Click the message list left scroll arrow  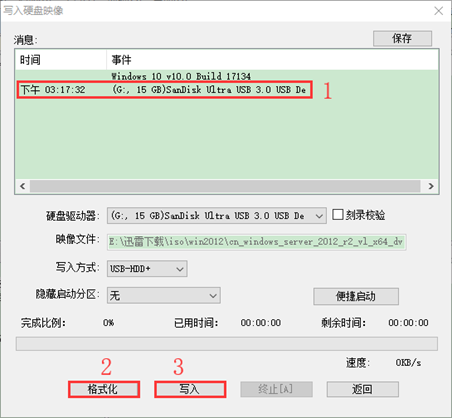pyautogui.click(x=23, y=186)
